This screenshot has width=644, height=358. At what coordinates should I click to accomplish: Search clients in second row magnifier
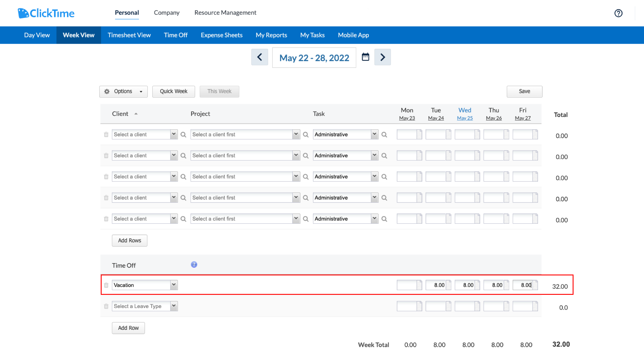pos(183,156)
